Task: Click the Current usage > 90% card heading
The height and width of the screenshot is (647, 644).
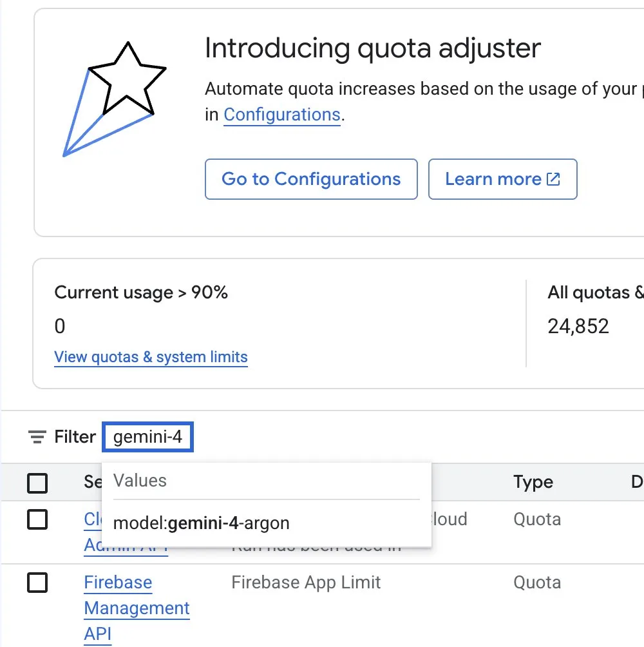Action: 141,293
